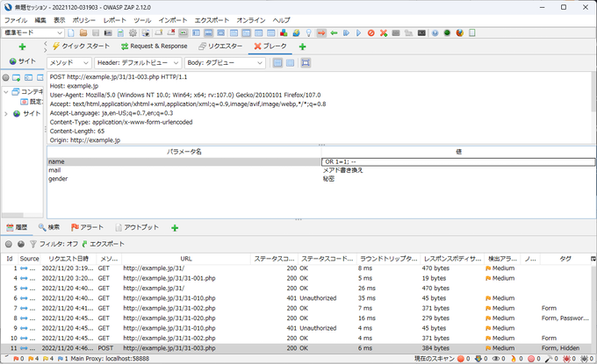Open the Header: デフォルトビュー dropdown
Image resolution: width=597 pixels, height=364 pixels.
pos(138,63)
